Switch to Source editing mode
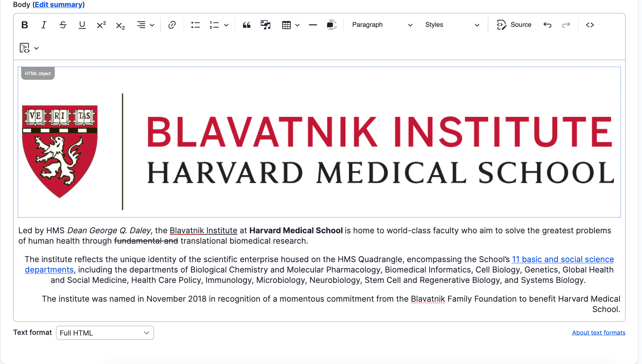 coord(514,25)
